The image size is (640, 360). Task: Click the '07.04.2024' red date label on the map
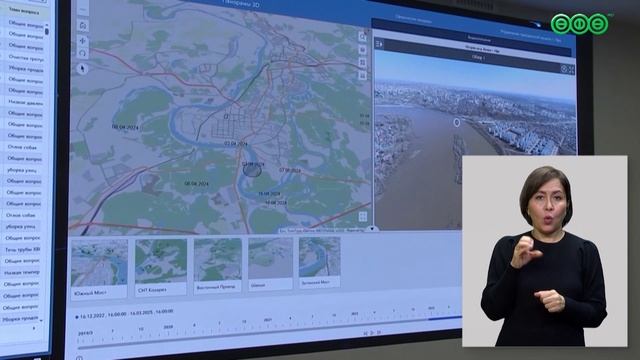(290, 170)
